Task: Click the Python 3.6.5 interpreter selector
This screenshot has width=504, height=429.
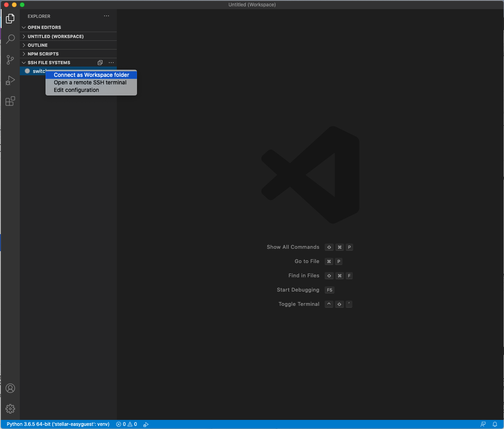Action: [x=58, y=424]
